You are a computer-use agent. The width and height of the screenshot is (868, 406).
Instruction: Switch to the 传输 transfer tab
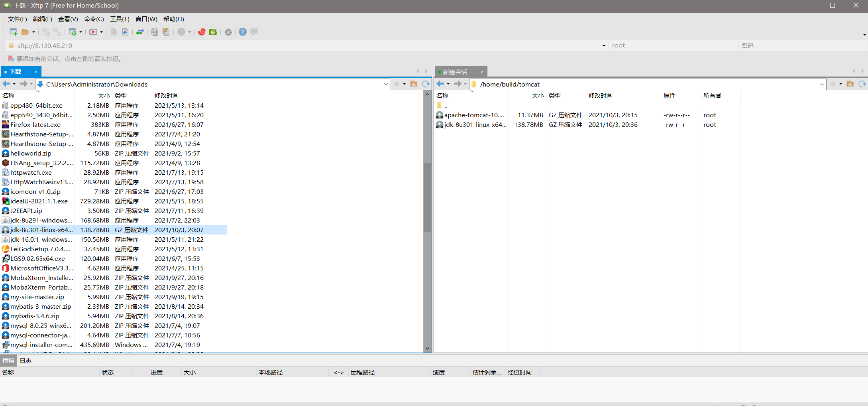point(8,361)
